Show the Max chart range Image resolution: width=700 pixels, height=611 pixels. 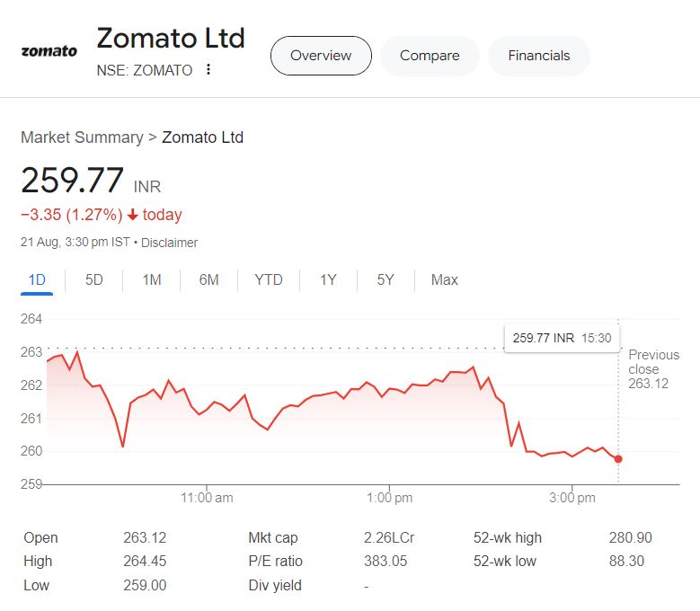pos(445,279)
